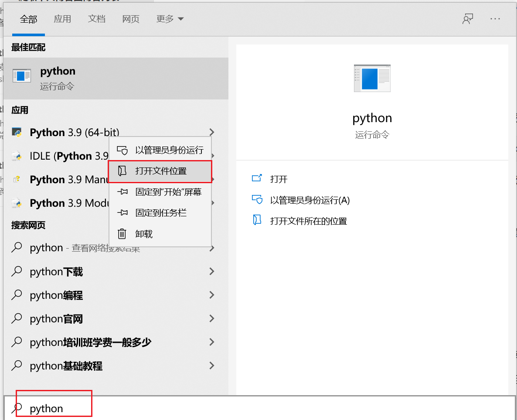Click 打开 in the preview pane

(279, 179)
